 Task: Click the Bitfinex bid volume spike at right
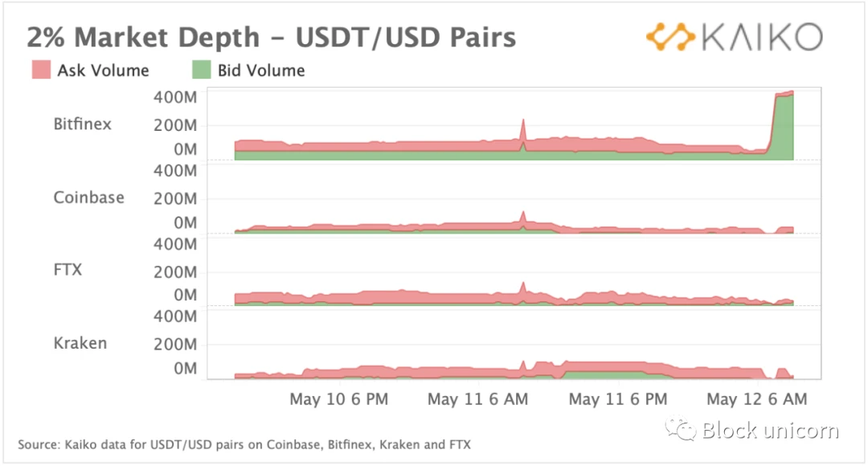tap(784, 128)
